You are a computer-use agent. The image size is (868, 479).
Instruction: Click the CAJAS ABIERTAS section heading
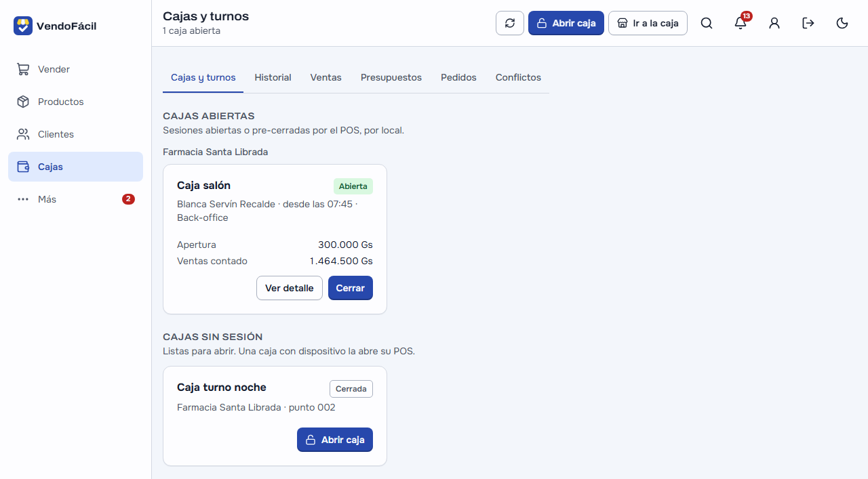coord(209,116)
